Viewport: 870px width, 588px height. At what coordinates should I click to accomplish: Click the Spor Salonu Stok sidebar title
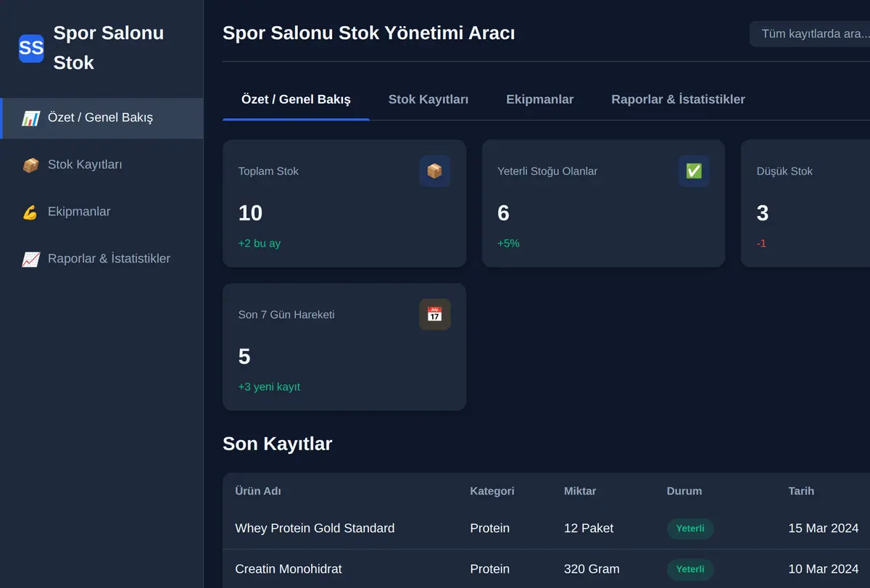click(x=109, y=48)
